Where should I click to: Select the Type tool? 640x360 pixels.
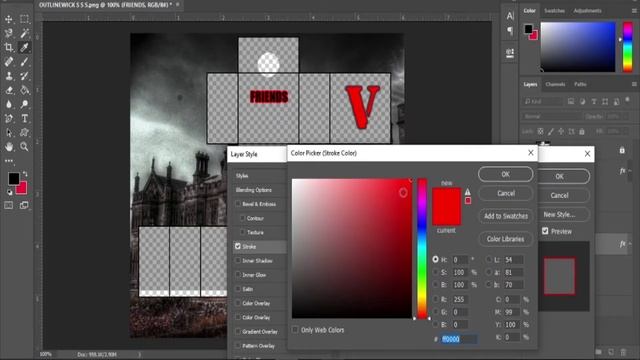coord(24,119)
